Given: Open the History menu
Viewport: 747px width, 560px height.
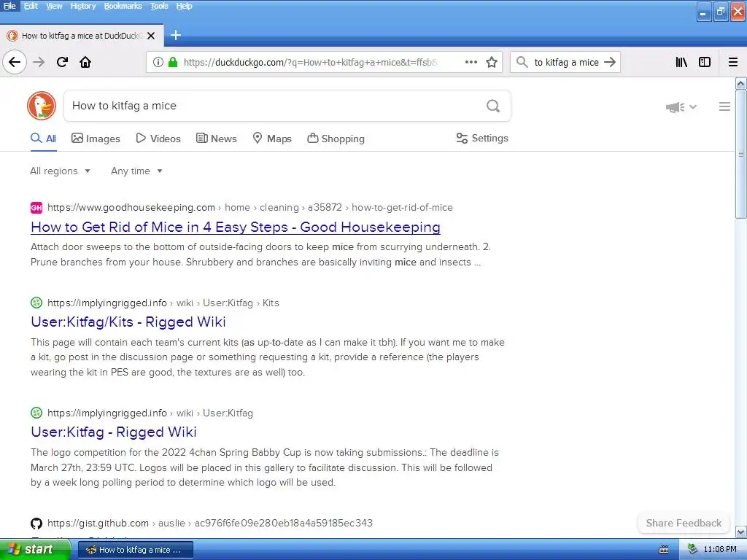Looking at the screenshot, I should coord(83,6).
